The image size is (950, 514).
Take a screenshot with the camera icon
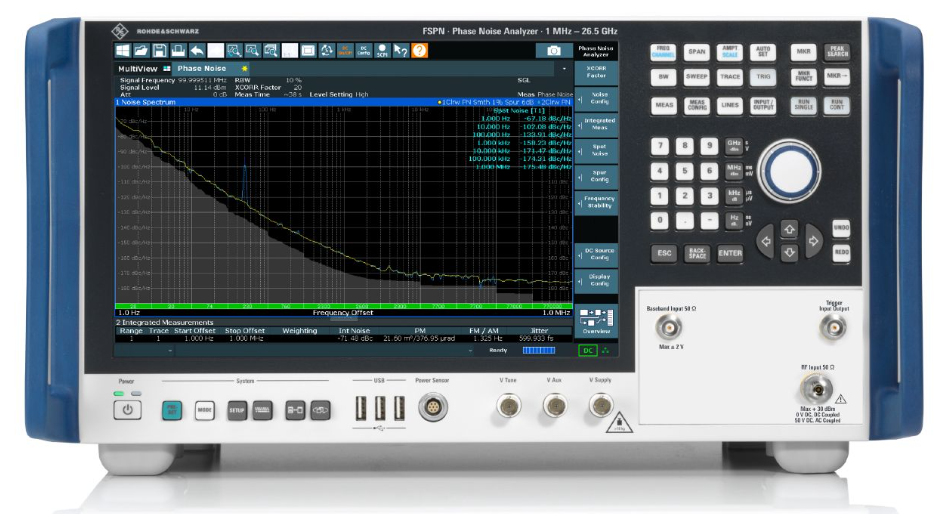pyautogui.click(x=552, y=50)
